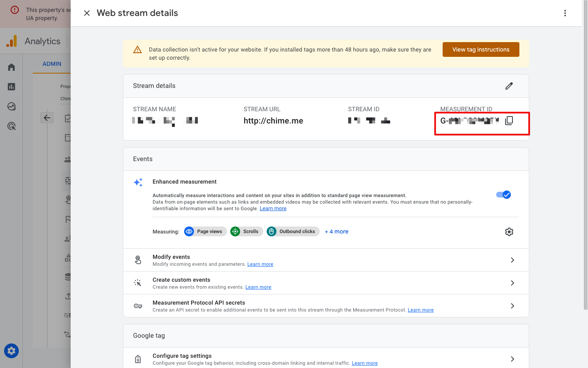
Task: Open enhanced measurement settings gear
Action: pos(509,232)
